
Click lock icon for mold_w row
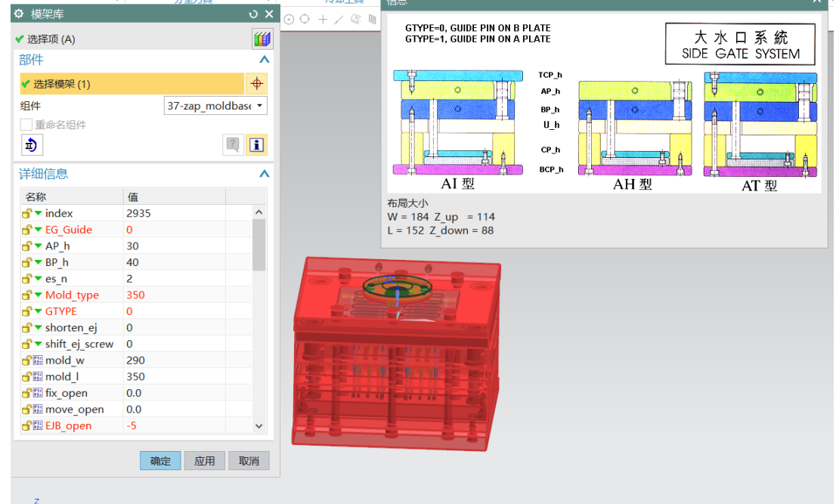click(x=26, y=360)
